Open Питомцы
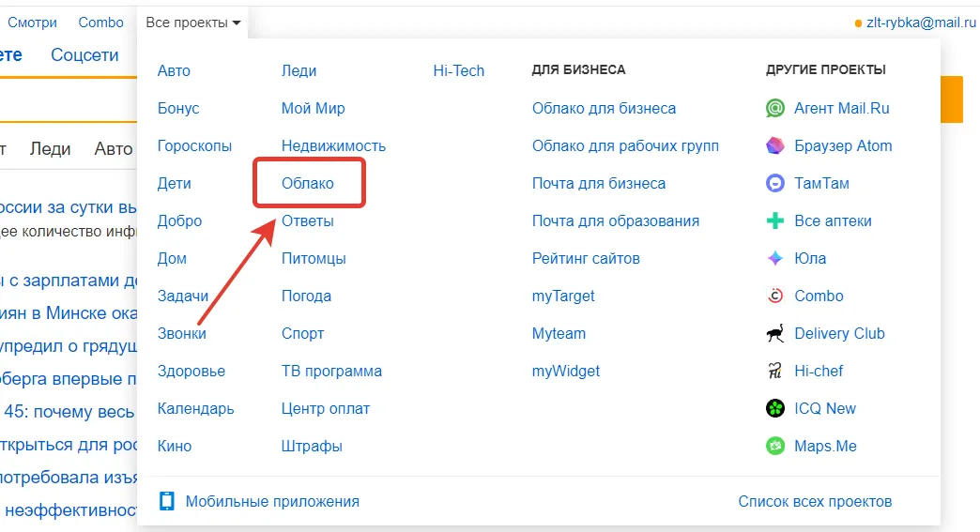Screen dimensions: 980x532 (x=314, y=258)
